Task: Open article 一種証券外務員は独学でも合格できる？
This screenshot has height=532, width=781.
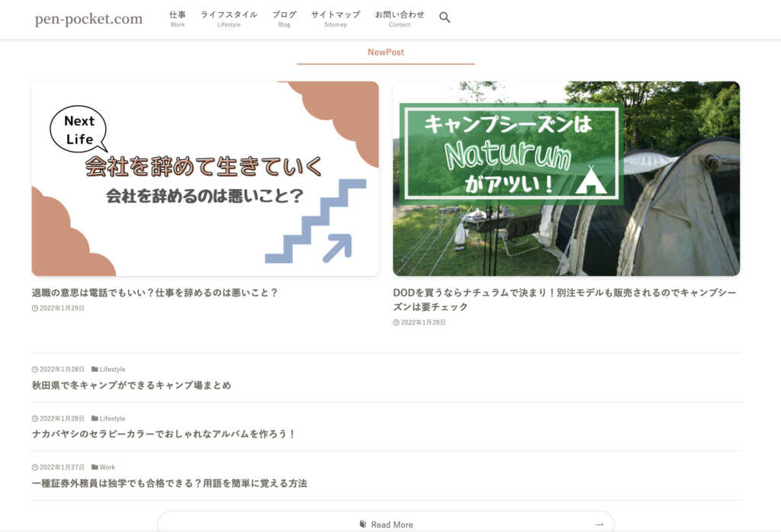Action: tap(169, 483)
